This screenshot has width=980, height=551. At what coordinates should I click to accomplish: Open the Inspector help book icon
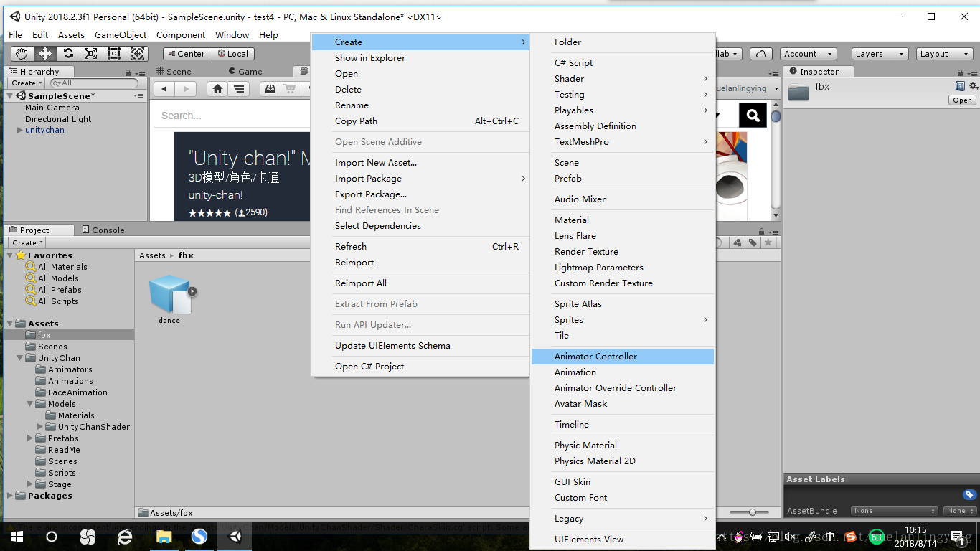point(960,86)
